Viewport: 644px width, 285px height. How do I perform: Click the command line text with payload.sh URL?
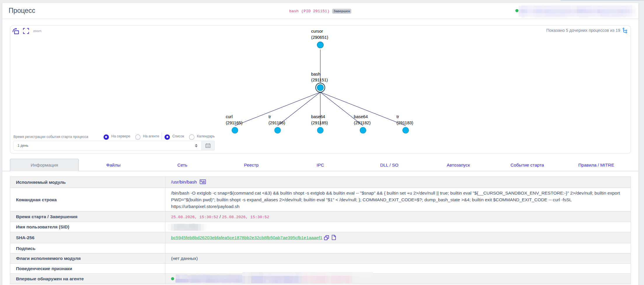coord(395,200)
